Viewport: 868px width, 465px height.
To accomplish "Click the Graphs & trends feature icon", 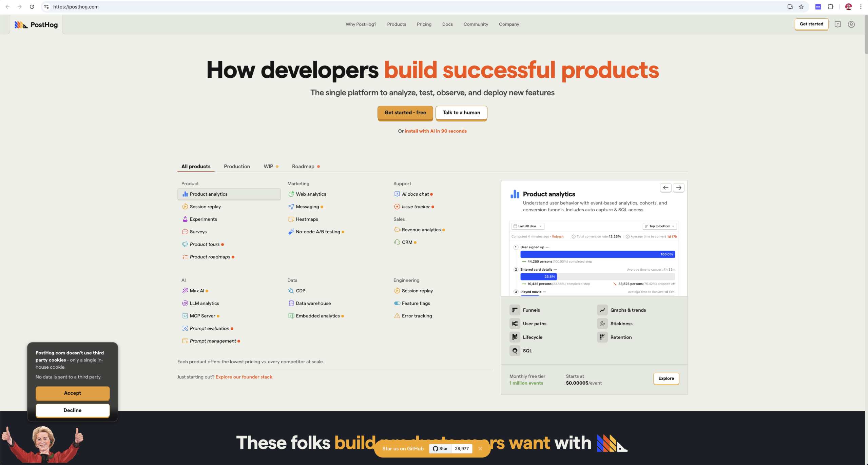I will coord(602,310).
